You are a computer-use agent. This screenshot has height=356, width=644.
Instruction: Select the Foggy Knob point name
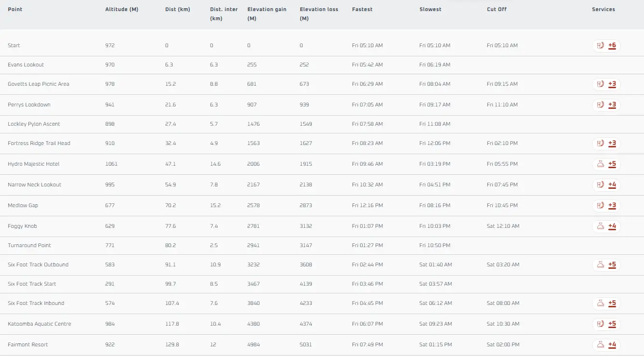[22, 226]
